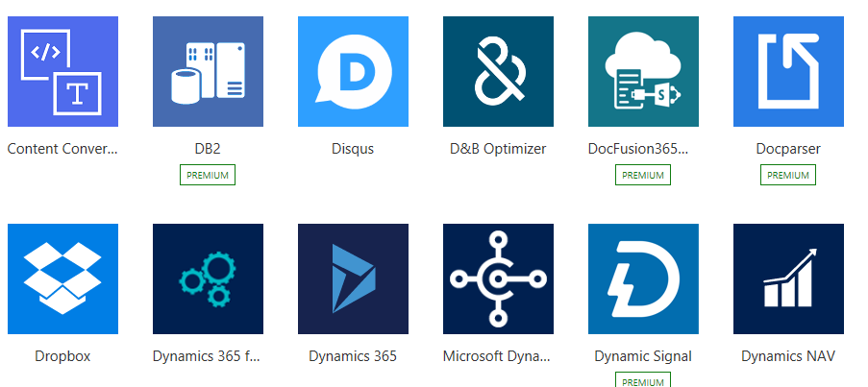Click the "DB2" connector name
The image size is (868, 387).
coord(209,149)
